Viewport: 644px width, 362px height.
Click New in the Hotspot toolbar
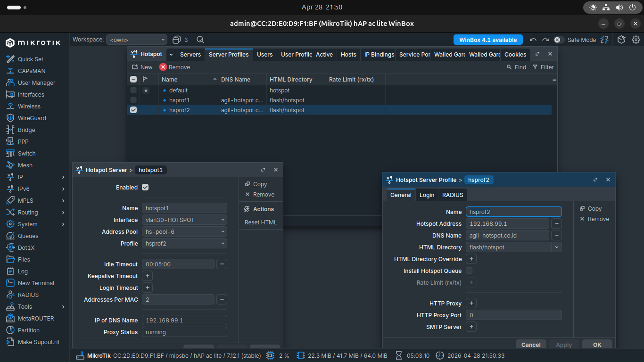click(142, 67)
